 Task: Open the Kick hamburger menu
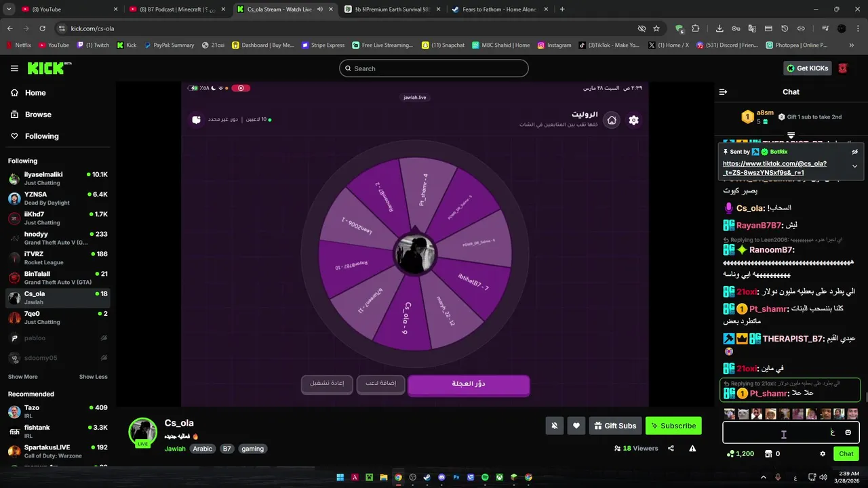14,68
